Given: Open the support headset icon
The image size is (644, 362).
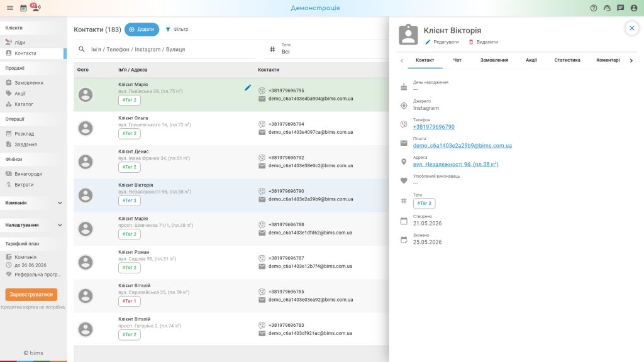Looking at the screenshot, I should click(x=607, y=8).
